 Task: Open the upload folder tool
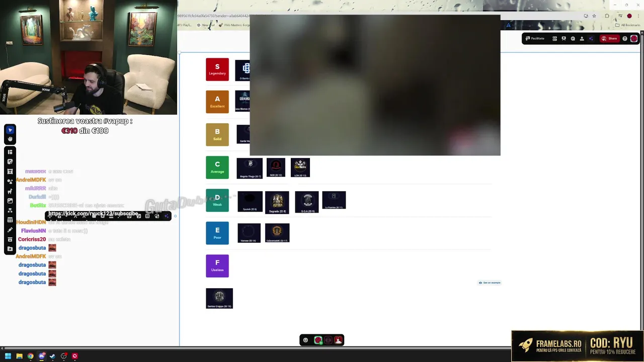pos(10,249)
